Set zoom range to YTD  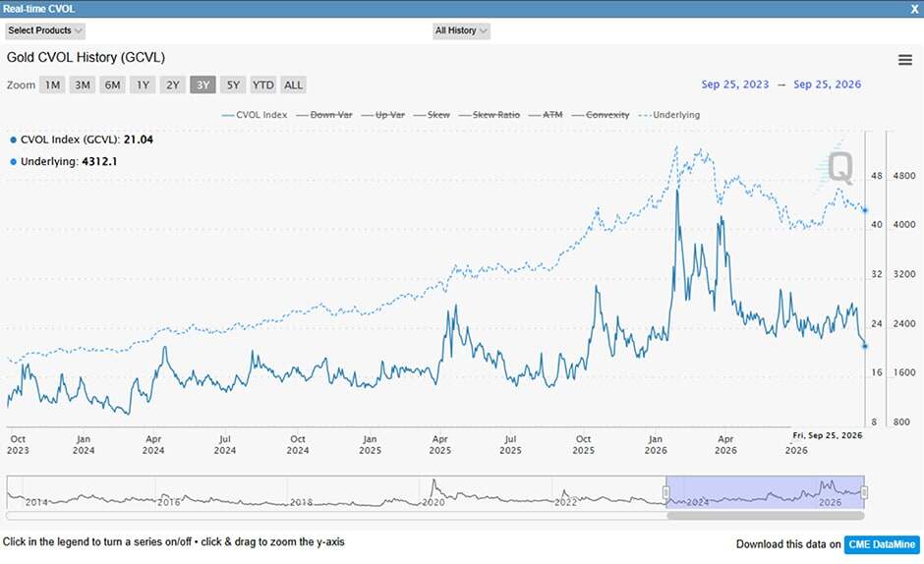[262, 85]
